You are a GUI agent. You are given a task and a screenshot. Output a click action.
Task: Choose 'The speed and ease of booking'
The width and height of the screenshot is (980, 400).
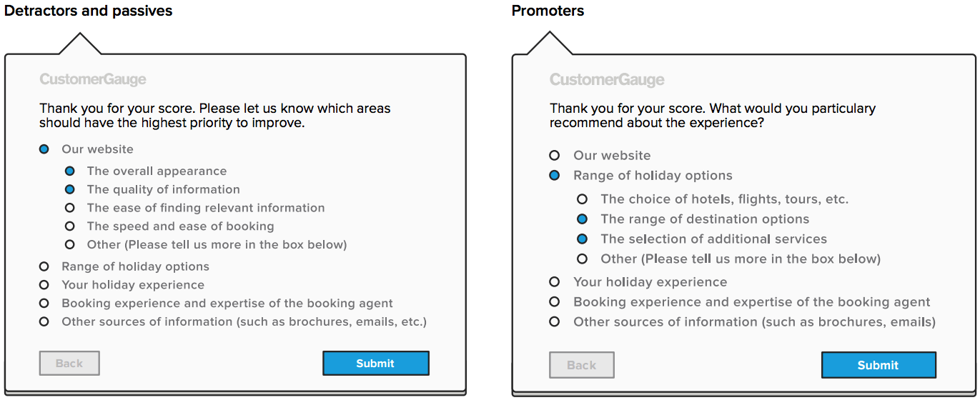pyautogui.click(x=69, y=226)
